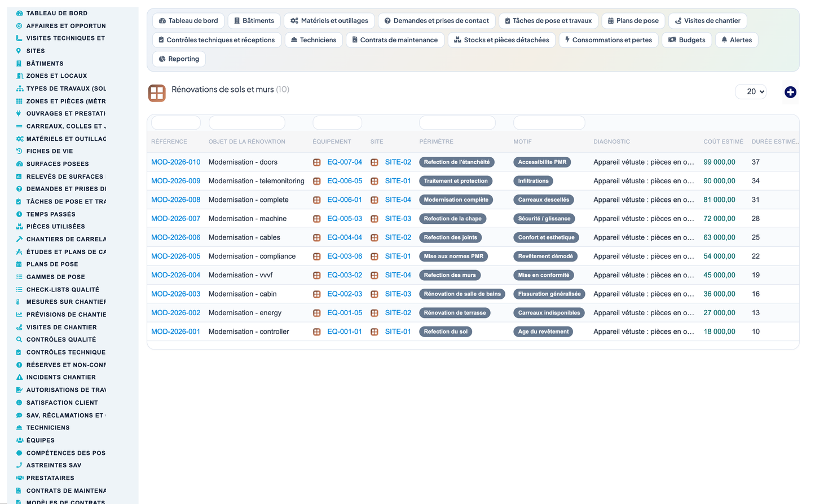Click the Référence filter input field

[176, 122]
